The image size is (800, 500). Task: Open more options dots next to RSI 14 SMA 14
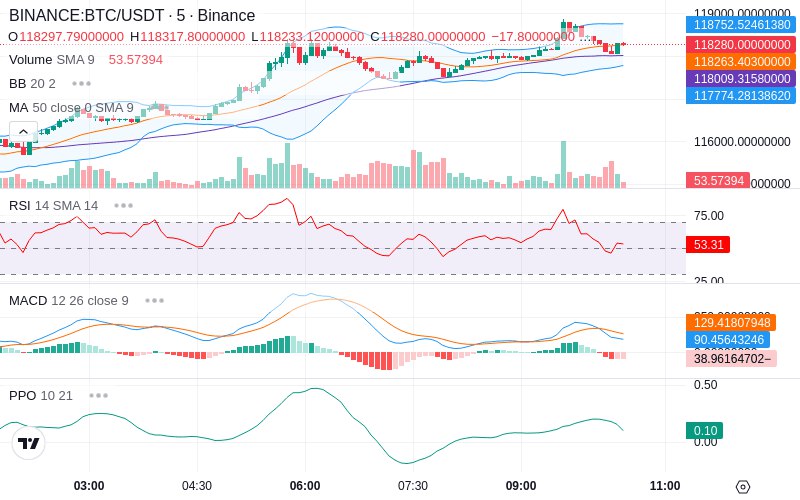point(123,206)
